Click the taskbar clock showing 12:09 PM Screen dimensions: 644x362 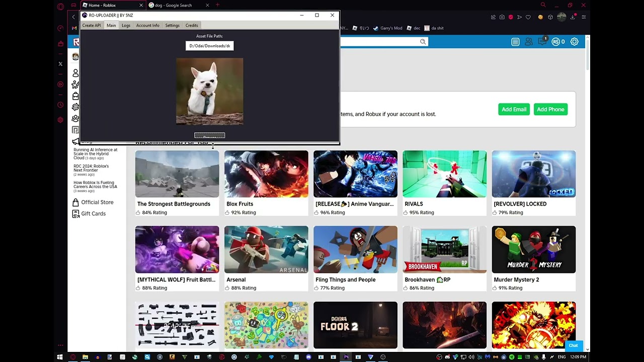[x=578, y=357]
